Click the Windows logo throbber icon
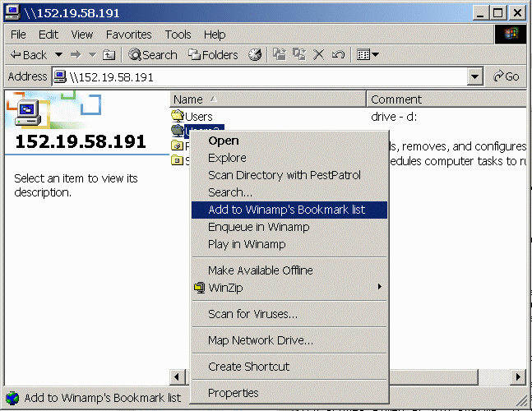The width and height of the screenshot is (532, 411). 511,35
